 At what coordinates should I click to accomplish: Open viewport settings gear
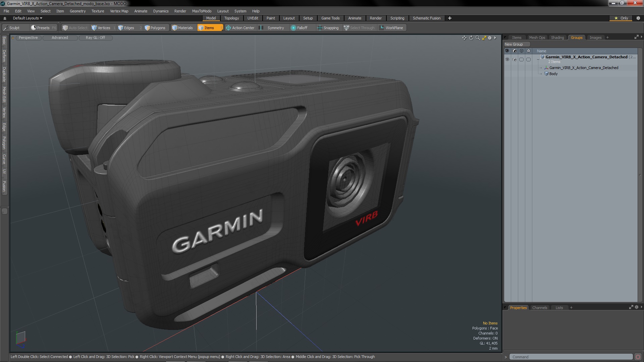click(490, 38)
